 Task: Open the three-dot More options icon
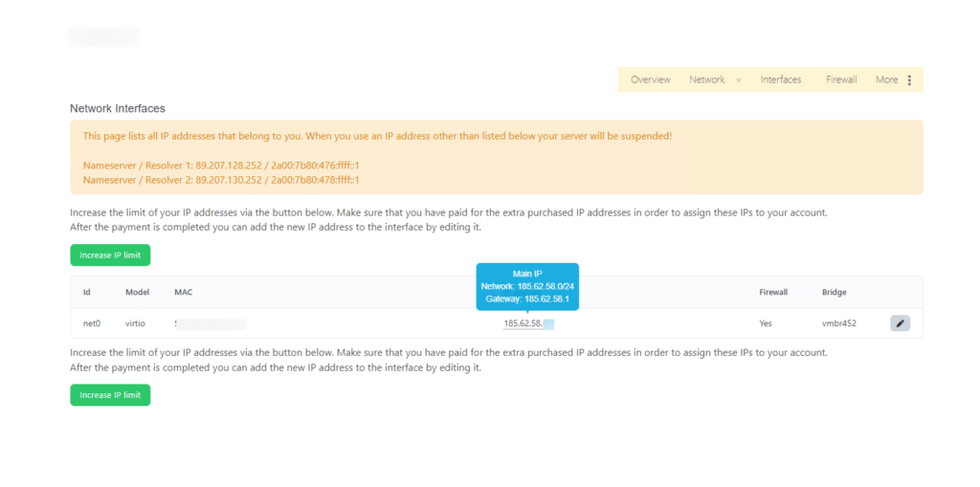coord(909,80)
